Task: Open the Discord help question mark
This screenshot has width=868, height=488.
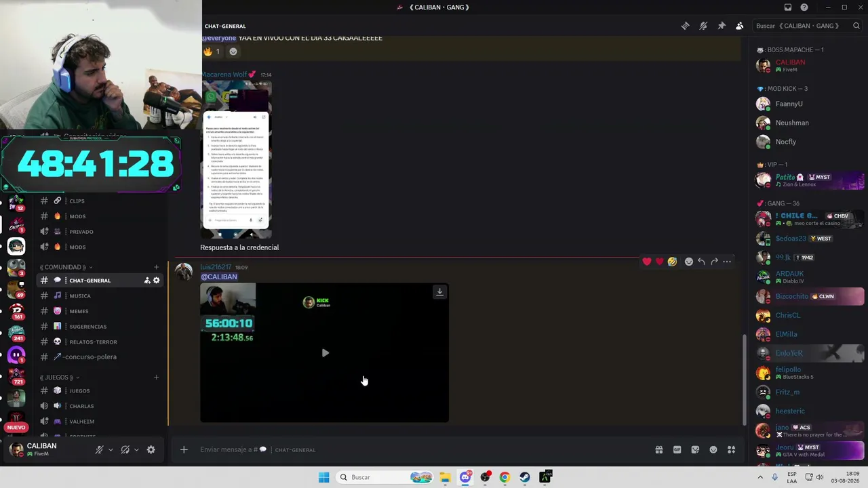Action: tap(804, 7)
